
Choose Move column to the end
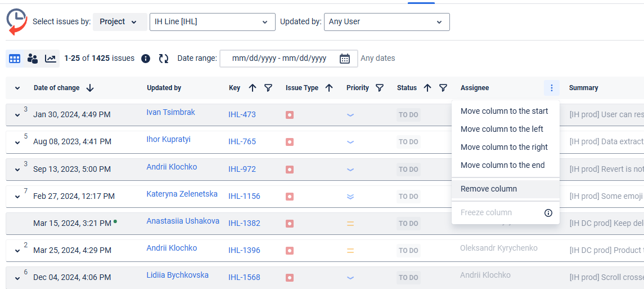[502, 165]
